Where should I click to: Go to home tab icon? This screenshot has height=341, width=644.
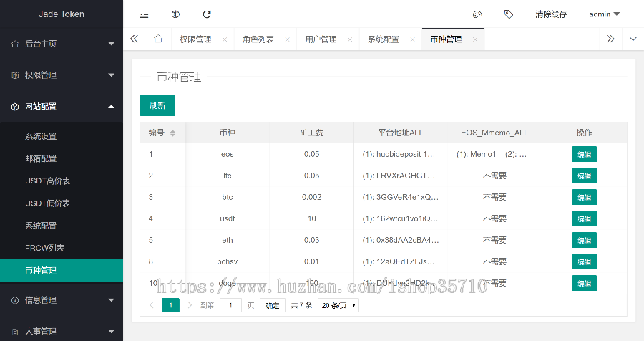(x=158, y=39)
